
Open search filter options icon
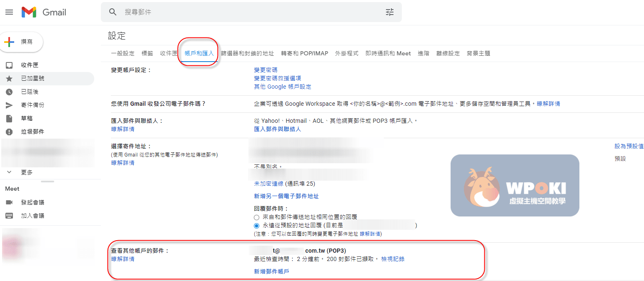(389, 12)
